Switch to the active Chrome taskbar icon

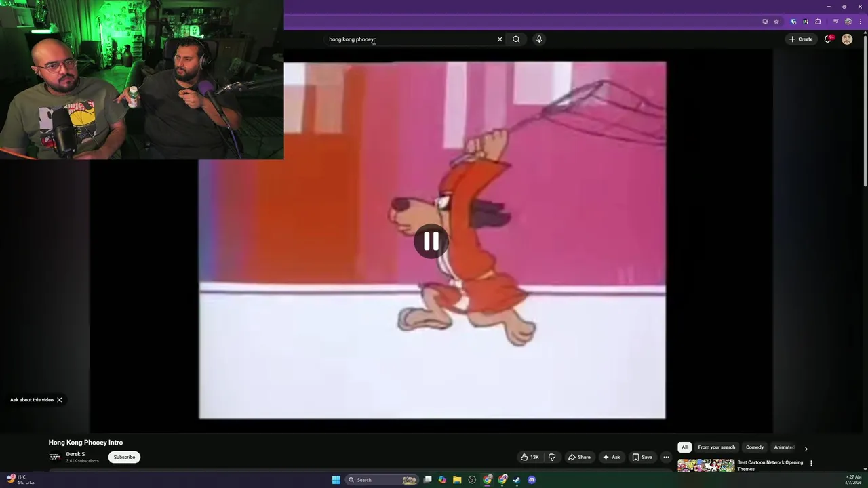point(488,480)
